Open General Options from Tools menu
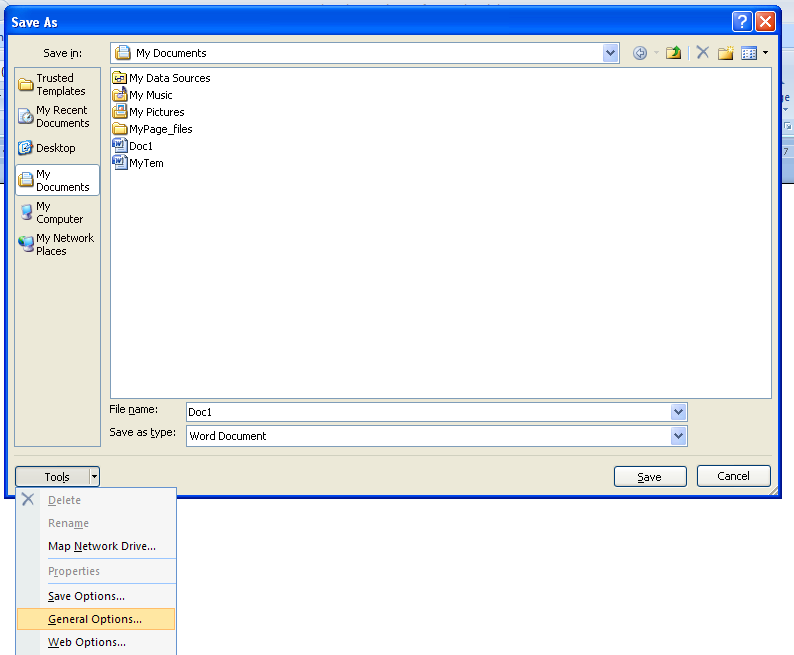The image size is (794, 655). pos(96,619)
